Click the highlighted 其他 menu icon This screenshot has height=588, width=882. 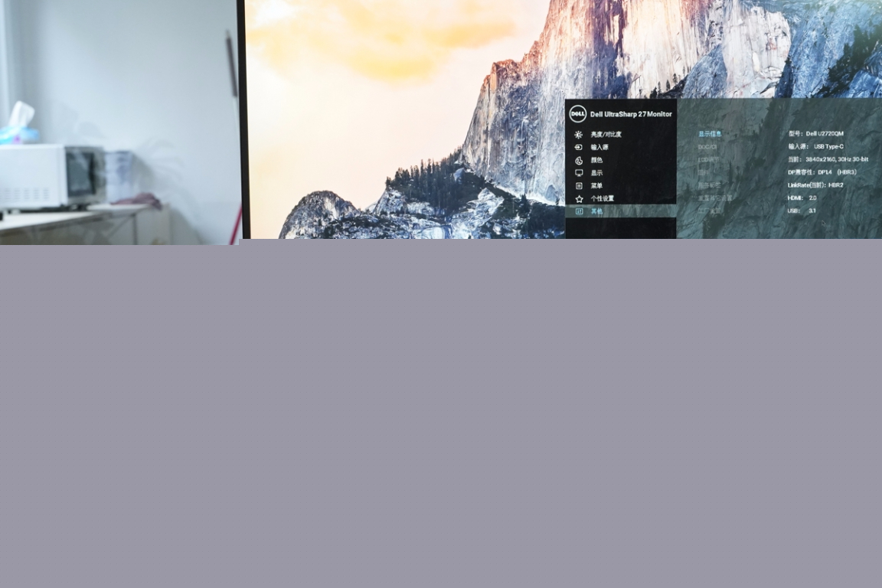(x=579, y=211)
